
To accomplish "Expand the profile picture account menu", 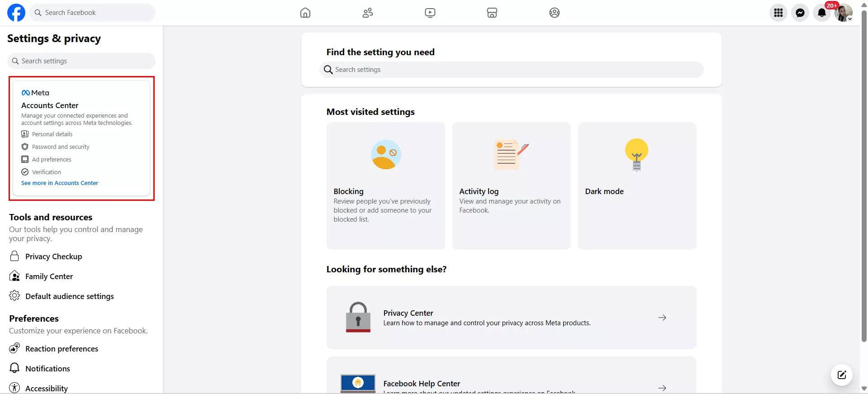I will click(x=843, y=13).
